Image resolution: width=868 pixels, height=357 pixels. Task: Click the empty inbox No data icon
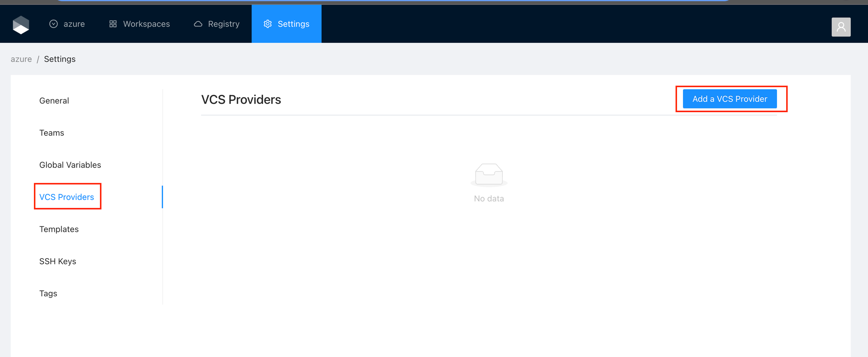(489, 175)
